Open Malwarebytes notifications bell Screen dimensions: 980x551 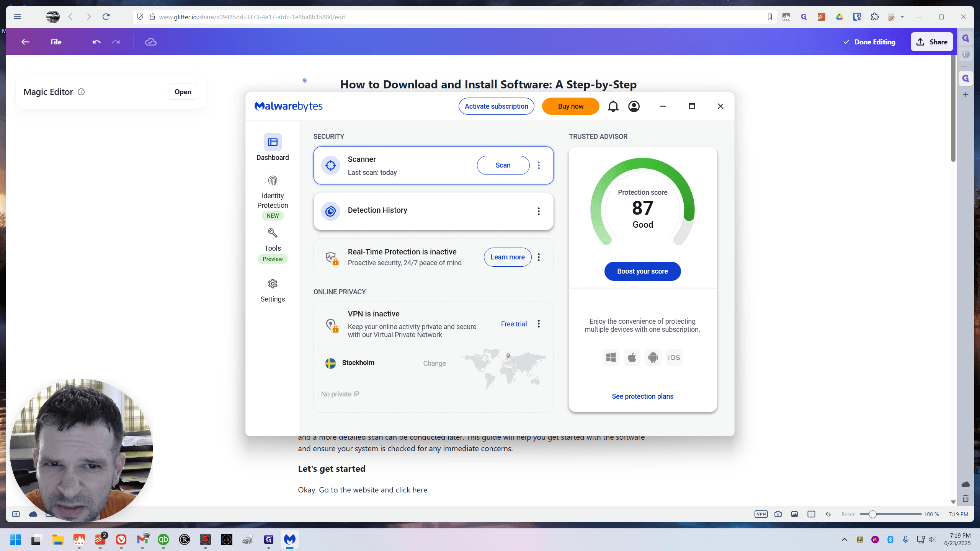pos(613,106)
